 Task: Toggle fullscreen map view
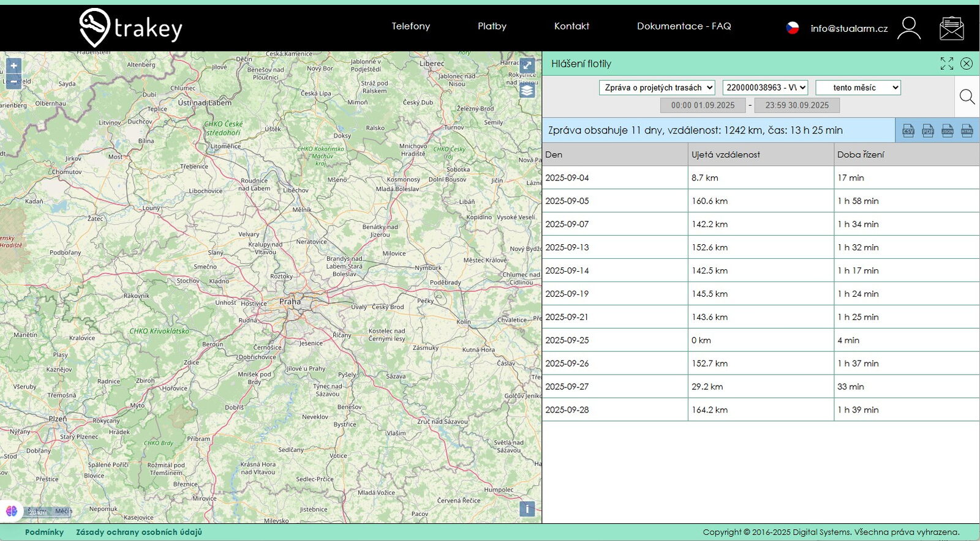(x=527, y=65)
